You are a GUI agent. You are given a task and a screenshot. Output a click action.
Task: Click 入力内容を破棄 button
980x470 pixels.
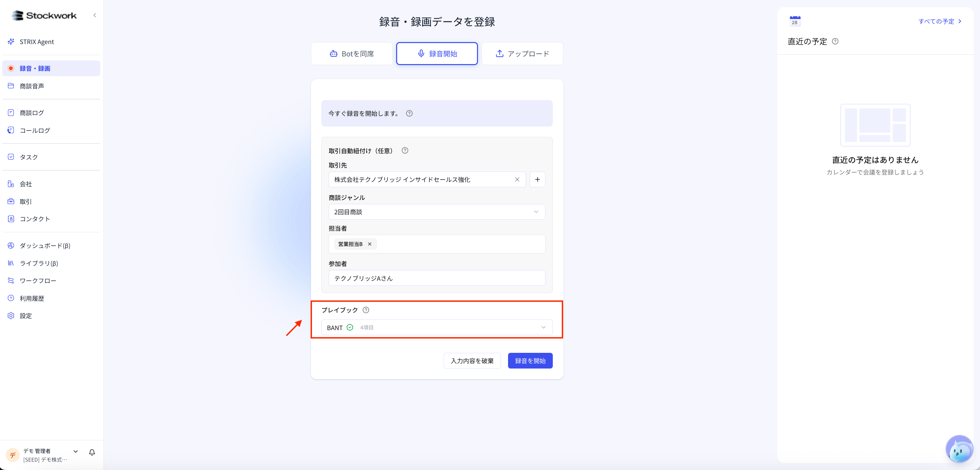tap(472, 361)
